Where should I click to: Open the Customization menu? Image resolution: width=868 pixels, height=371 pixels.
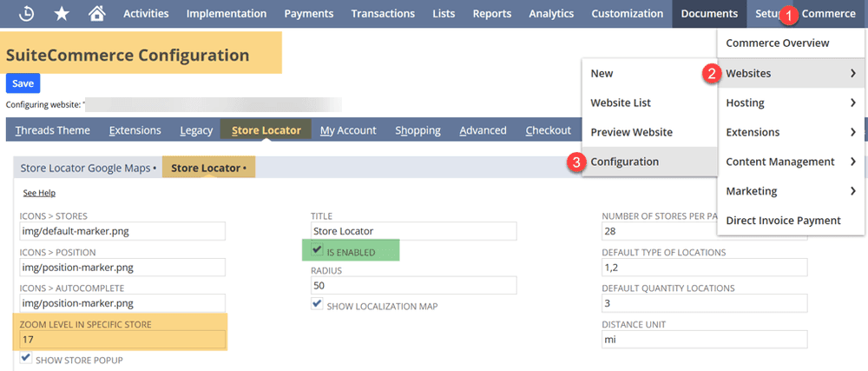click(x=628, y=14)
